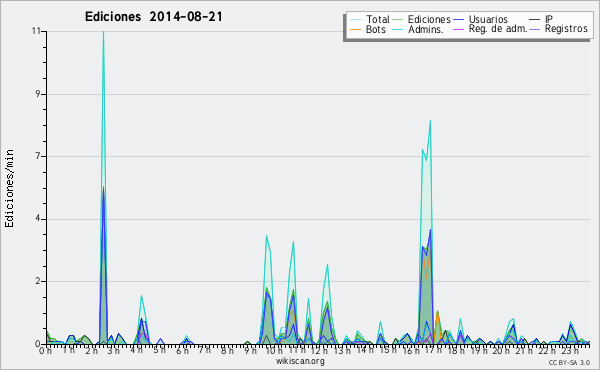Click the y-axis value "4"
The width and height of the screenshot is (600, 370).
(38, 219)
